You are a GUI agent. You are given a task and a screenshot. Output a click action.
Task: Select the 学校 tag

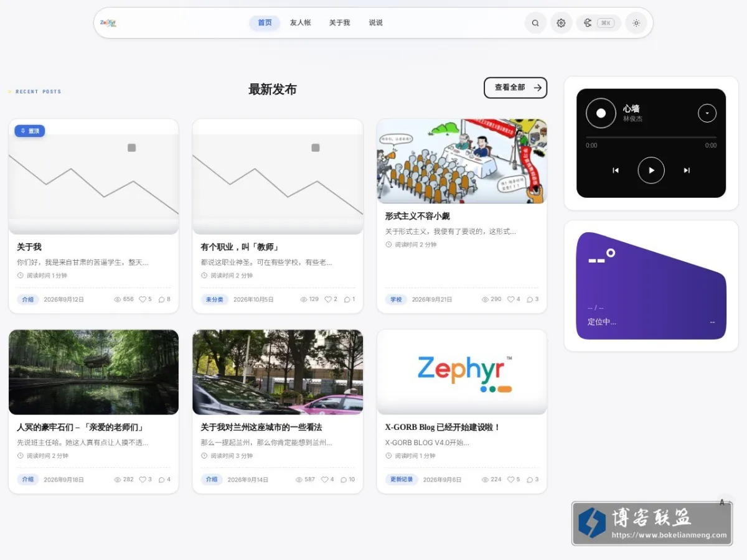pos(396,299)
